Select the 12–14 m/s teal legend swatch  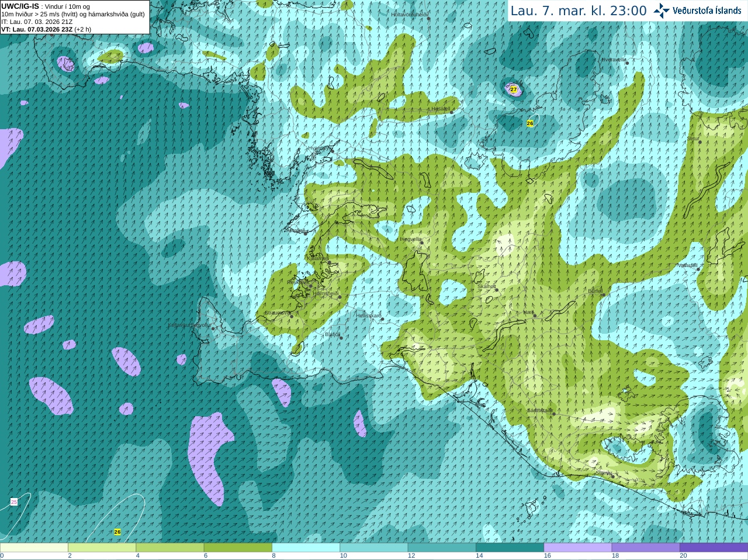[442, 548]
